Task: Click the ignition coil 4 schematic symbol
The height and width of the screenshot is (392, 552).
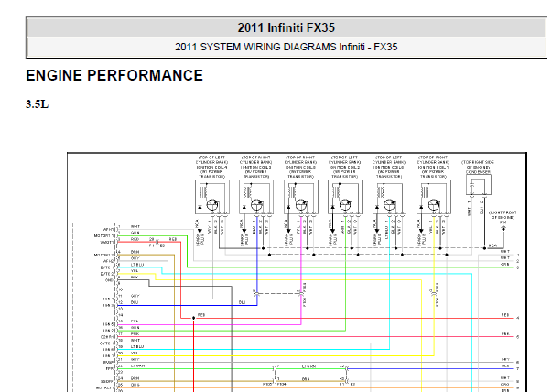Action: (x=212, y=197)
